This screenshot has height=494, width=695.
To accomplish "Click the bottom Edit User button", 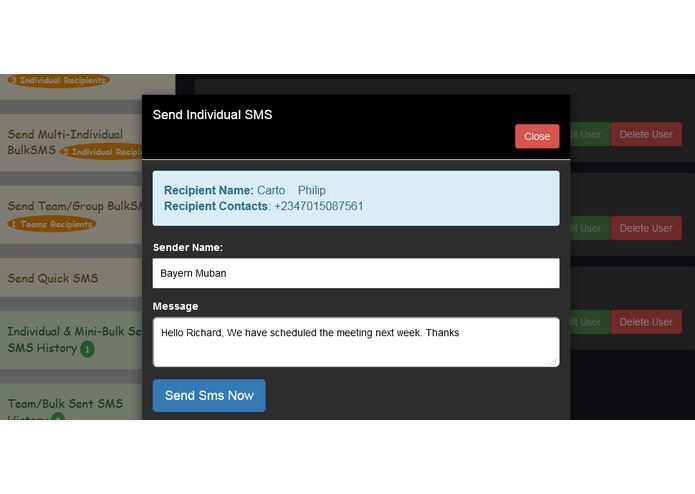I will (x=590, y=322).
